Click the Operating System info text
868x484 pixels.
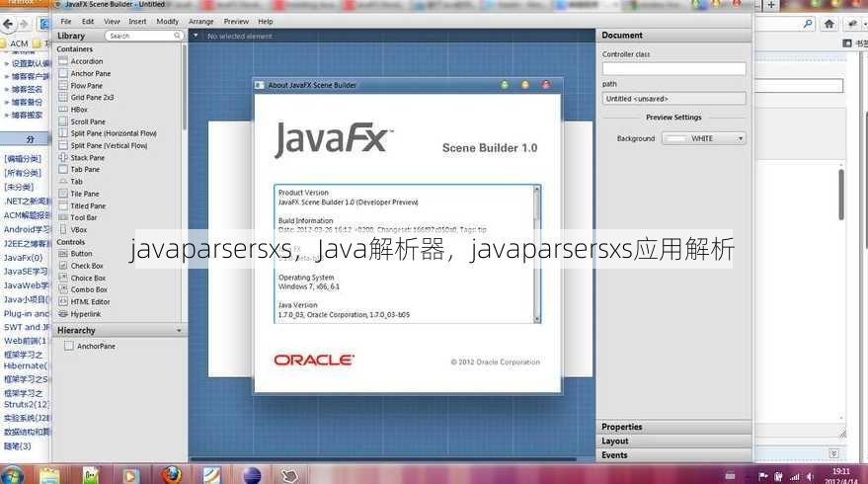(306, 277)
